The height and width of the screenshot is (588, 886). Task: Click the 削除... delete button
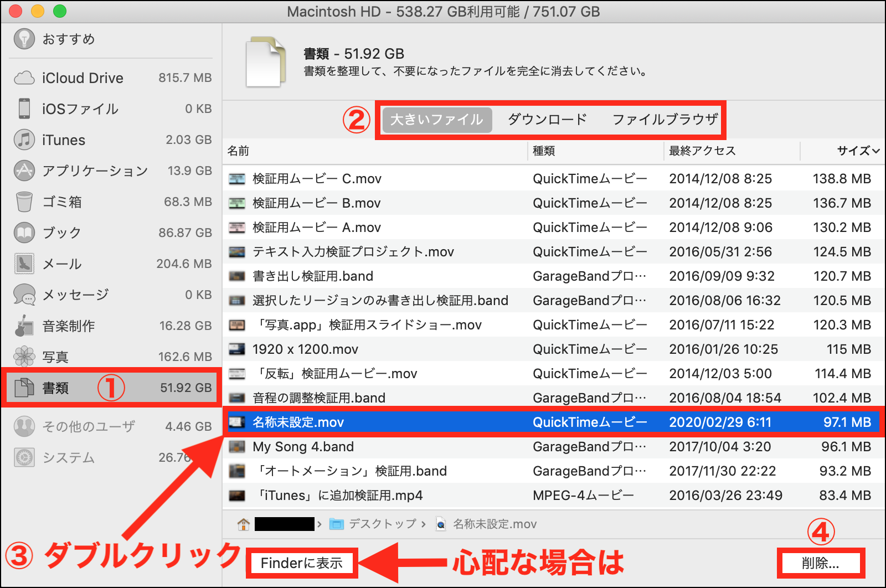821,564
